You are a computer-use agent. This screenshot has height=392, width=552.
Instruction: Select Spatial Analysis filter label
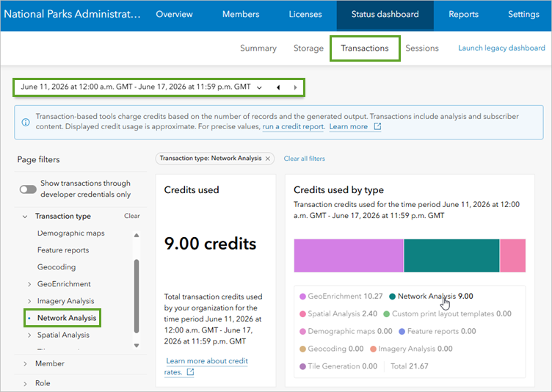coord(63,335)
